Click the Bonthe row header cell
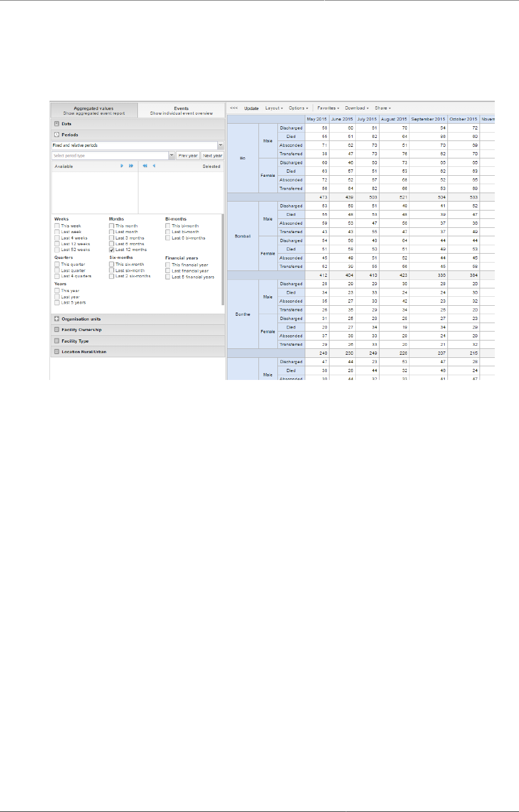Screen dimensions: 519x812 point(243,314)
